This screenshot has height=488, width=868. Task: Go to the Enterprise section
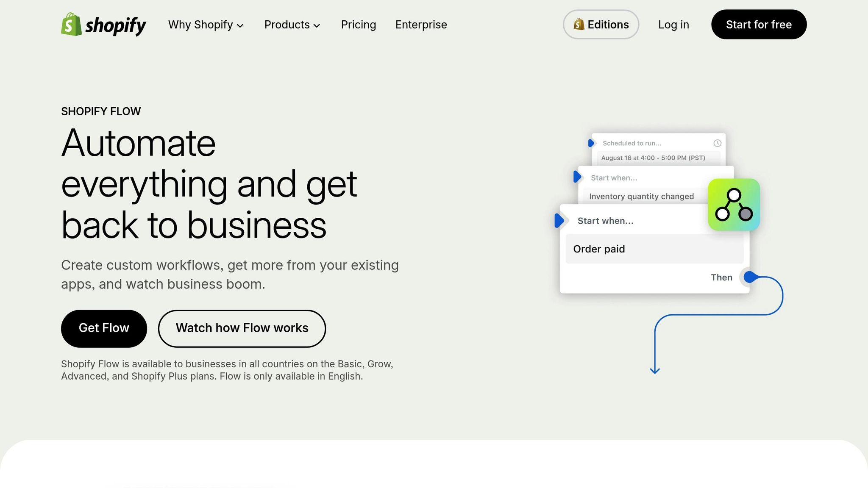pyautogui.click(x=421, y=25)
